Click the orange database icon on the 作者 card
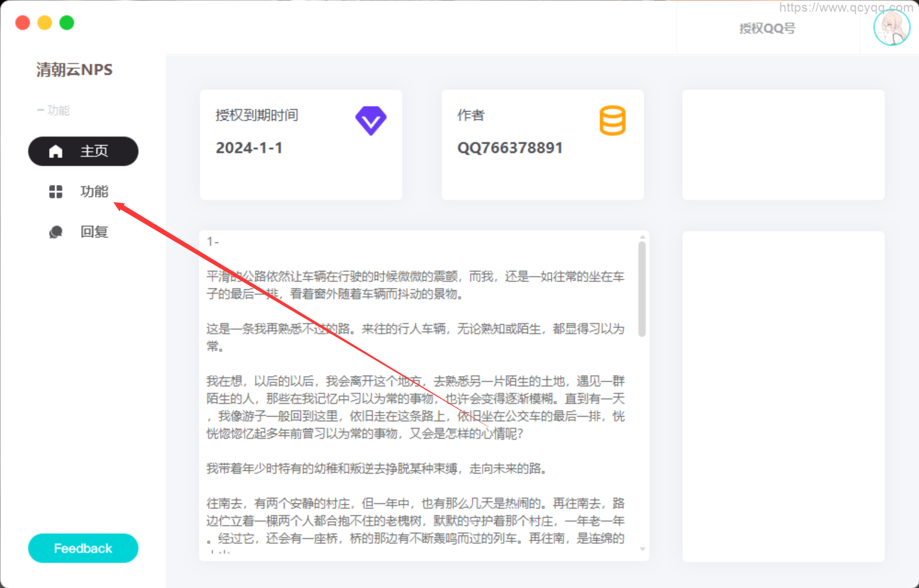919x588 pixels. point(612,121)
